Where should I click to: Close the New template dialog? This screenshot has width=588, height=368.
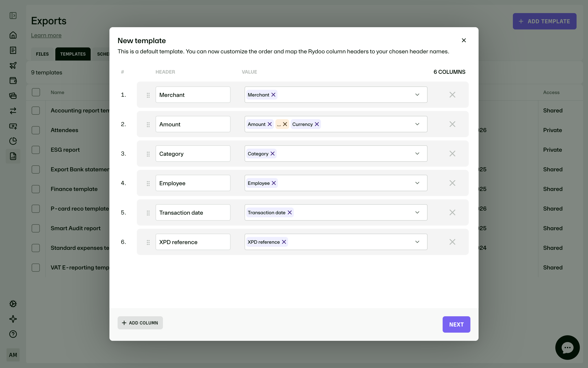coord(464,40)
